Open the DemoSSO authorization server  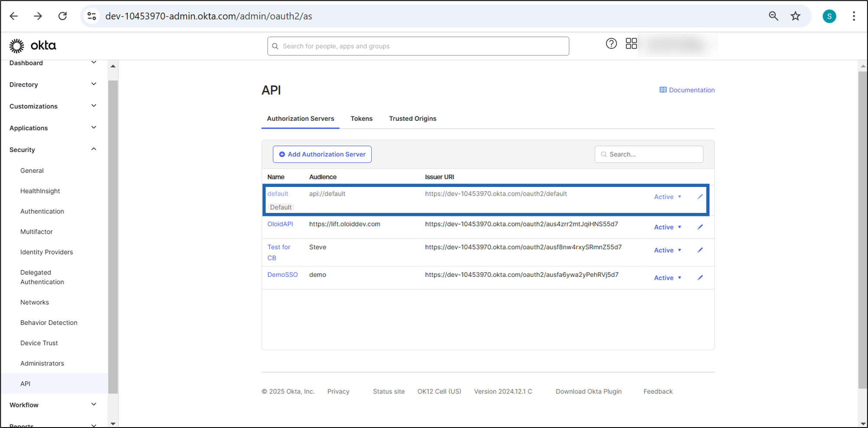(x=282, y=274)
